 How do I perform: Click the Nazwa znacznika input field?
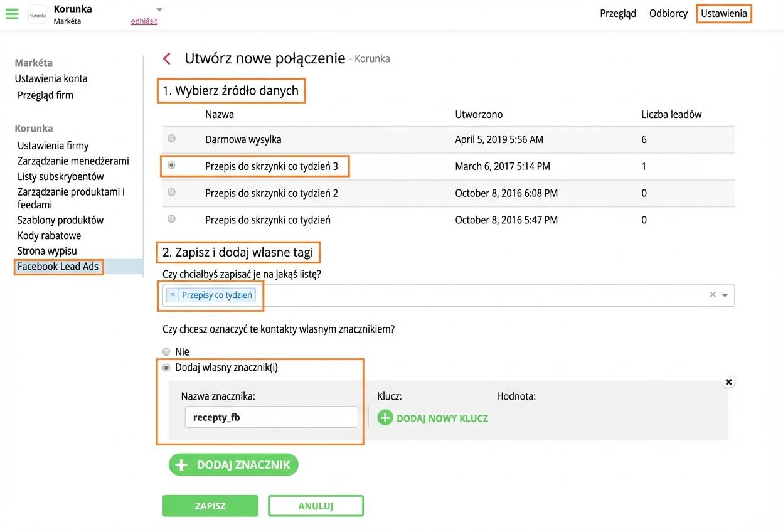click(271, 417)
